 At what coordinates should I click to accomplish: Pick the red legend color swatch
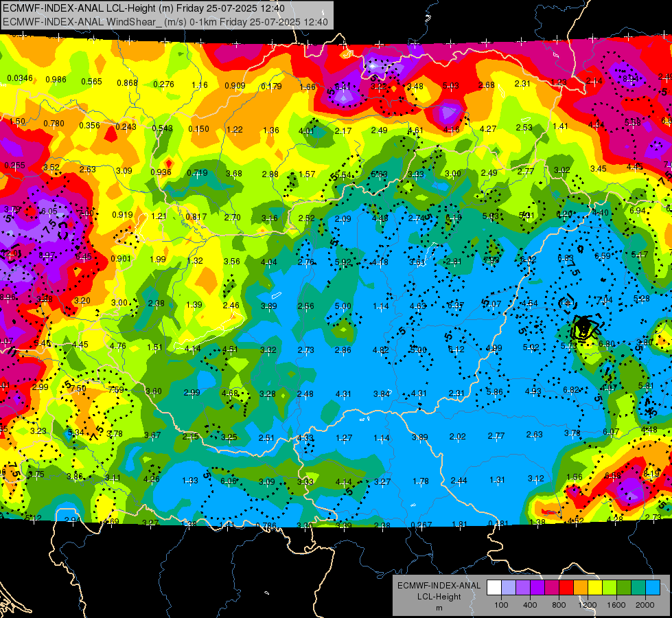566,588
